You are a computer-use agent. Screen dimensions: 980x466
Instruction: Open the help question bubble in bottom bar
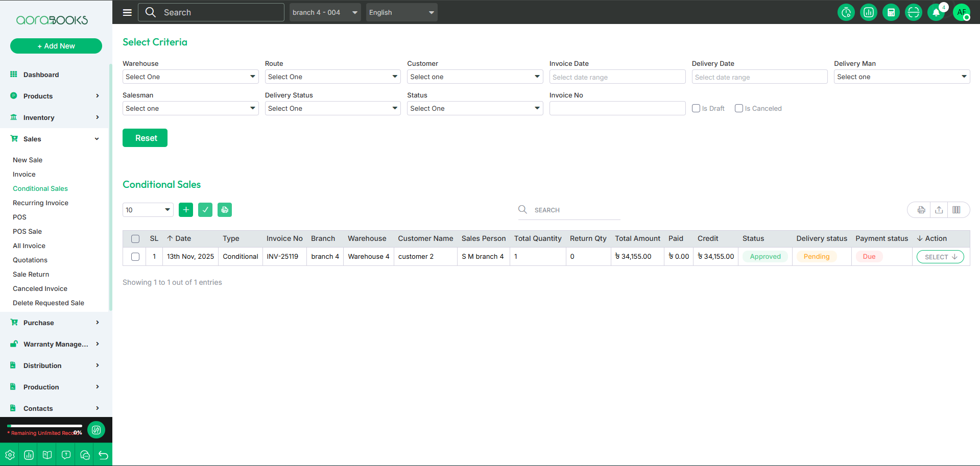pyautogui.click(x=66, y=455)
